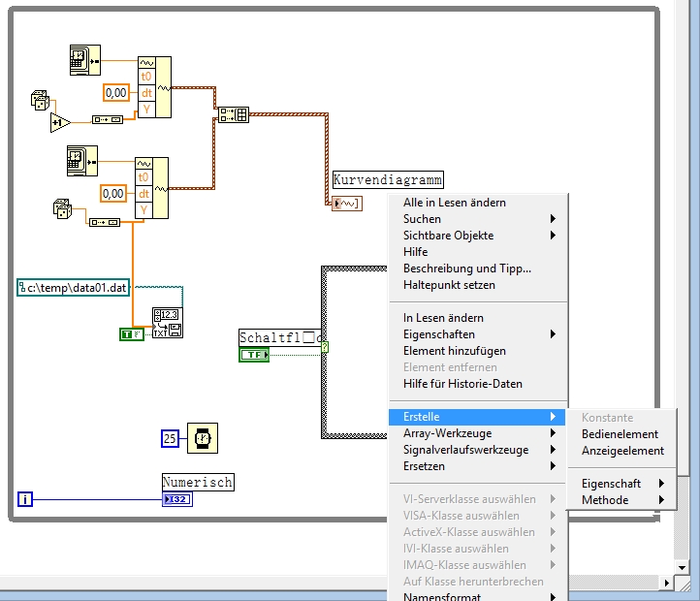Click the Wait (ms) wristwatch icon

click(x=203, y=439)
